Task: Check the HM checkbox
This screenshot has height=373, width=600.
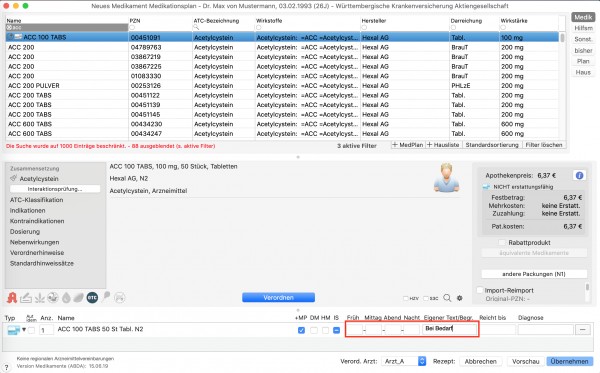Action: (325, 330)
